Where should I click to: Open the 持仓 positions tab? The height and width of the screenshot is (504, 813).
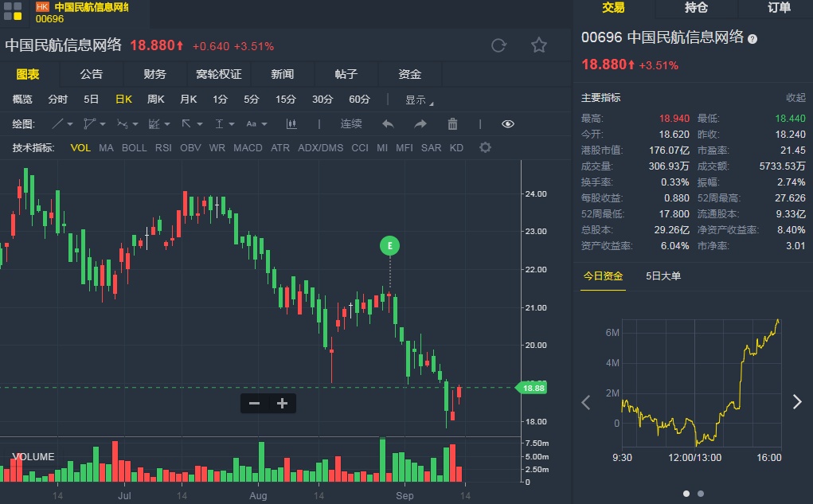pyautogui.click(x=696, y=8)
